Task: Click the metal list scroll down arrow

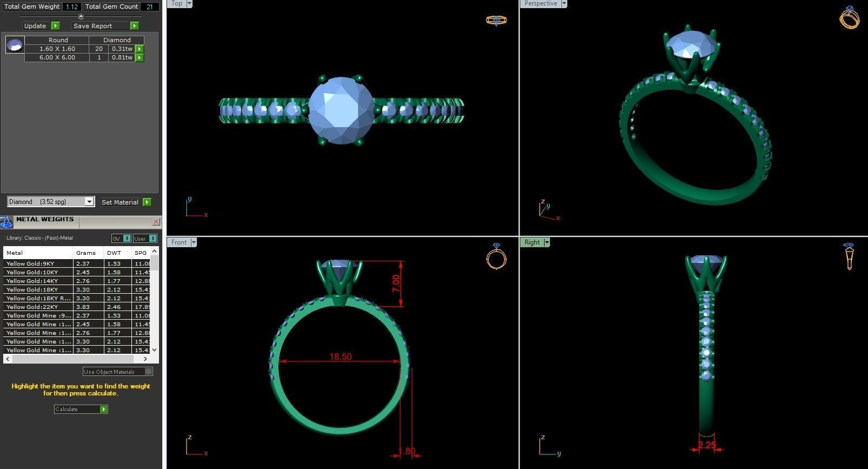Action: click(x=155, y=350)
